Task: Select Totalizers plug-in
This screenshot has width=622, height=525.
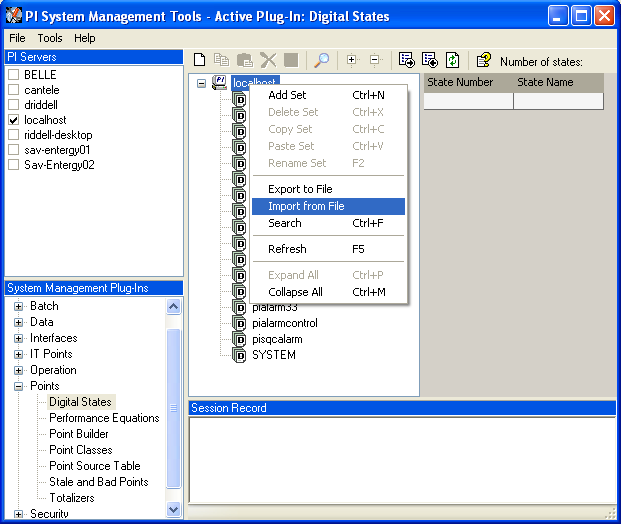Action: coord(72,498)
